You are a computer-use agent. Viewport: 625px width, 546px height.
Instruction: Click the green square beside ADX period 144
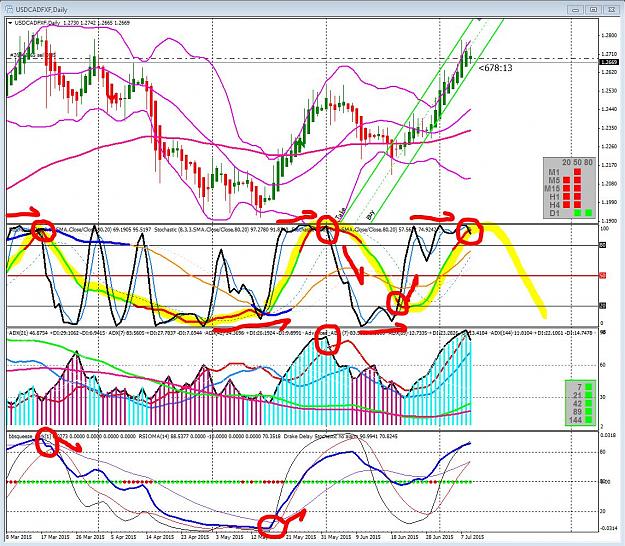588,420
